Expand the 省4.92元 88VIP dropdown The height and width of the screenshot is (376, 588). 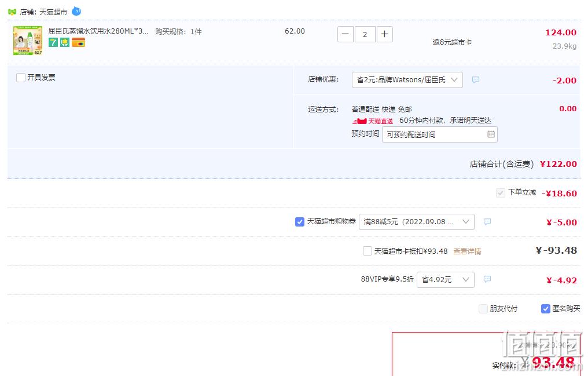pyautogui.click(x=446, y=280)
